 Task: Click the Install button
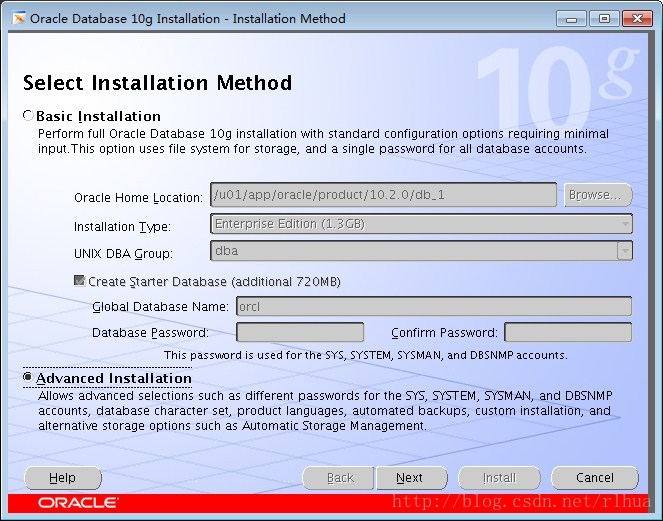[x=499, y=478]
